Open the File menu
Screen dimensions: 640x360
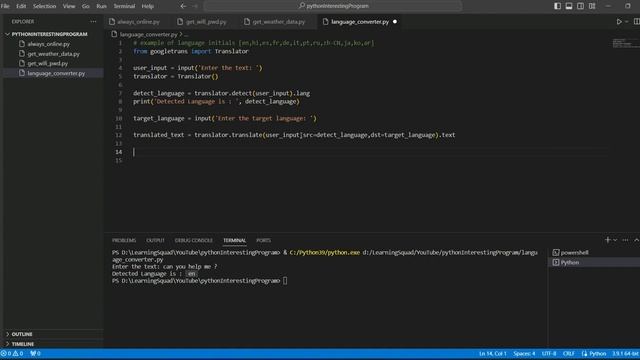(5, 6)
